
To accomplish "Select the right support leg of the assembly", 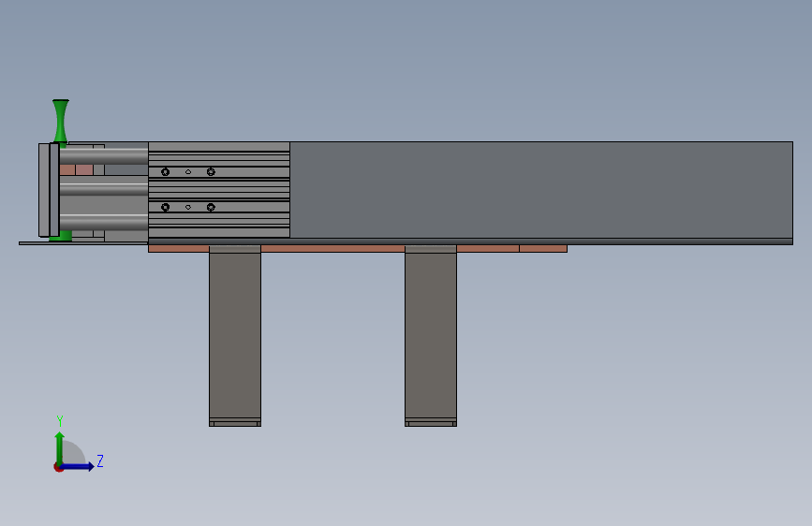I will pyautogui.click(x=431, y=334).
